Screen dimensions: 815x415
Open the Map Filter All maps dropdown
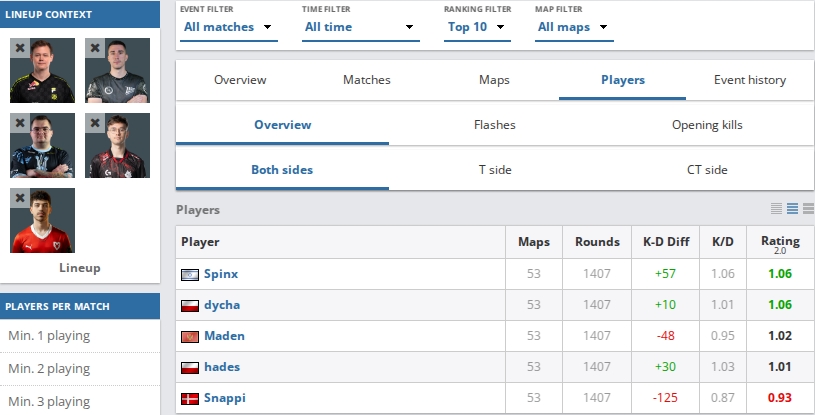(574, 27)
